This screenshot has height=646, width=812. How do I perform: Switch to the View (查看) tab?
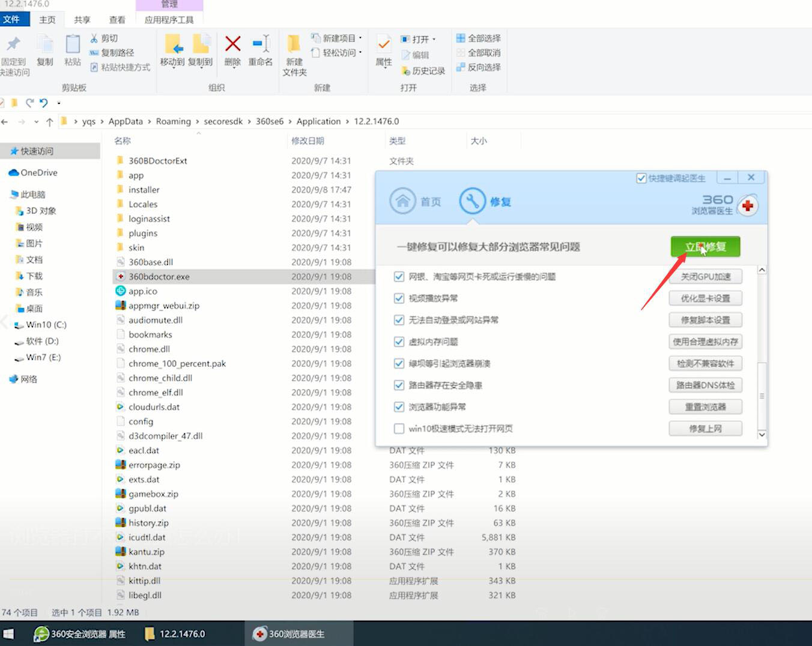117,20
